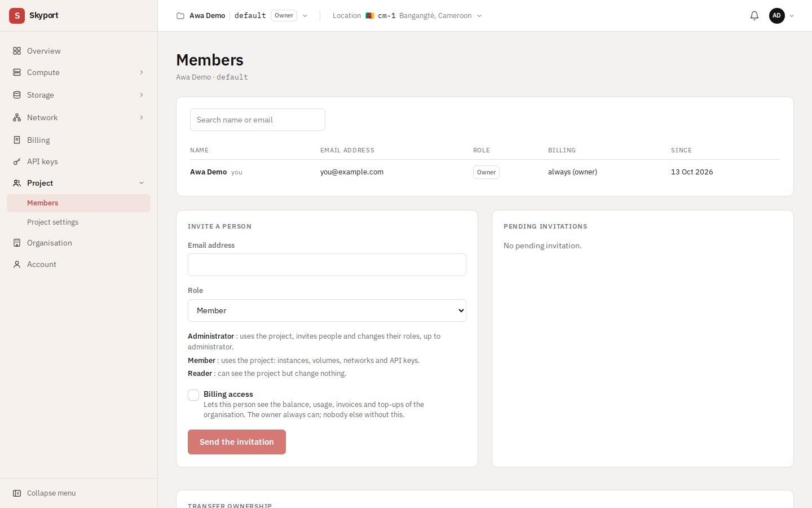Open API keys page
The image size is (812, 508).
[78, 161]
